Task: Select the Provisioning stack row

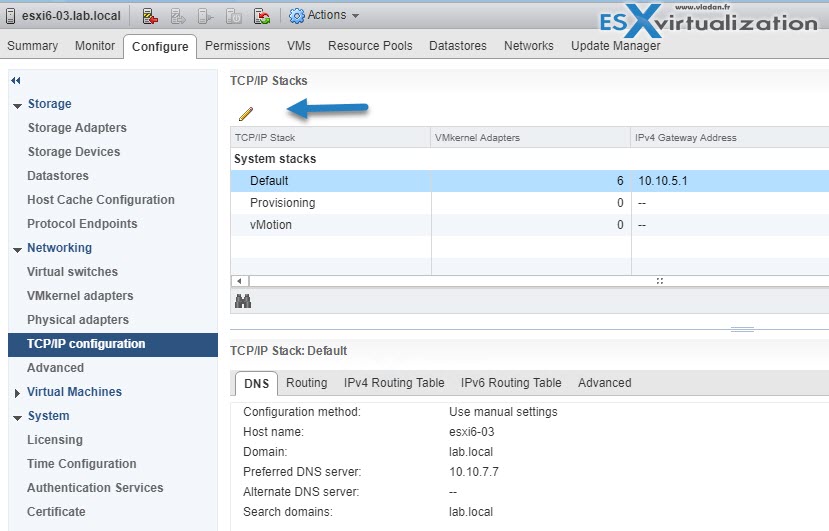Action: point(530,203)
